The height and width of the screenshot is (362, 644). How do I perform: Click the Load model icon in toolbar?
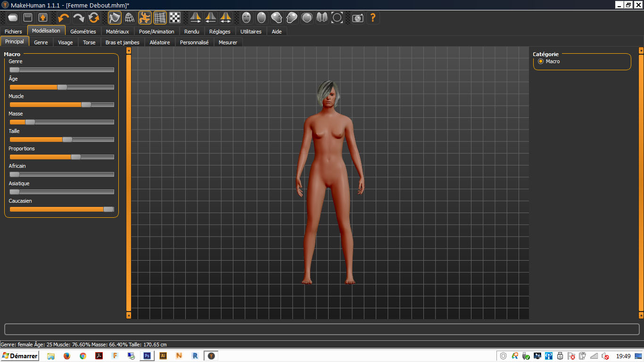(13, 18)
